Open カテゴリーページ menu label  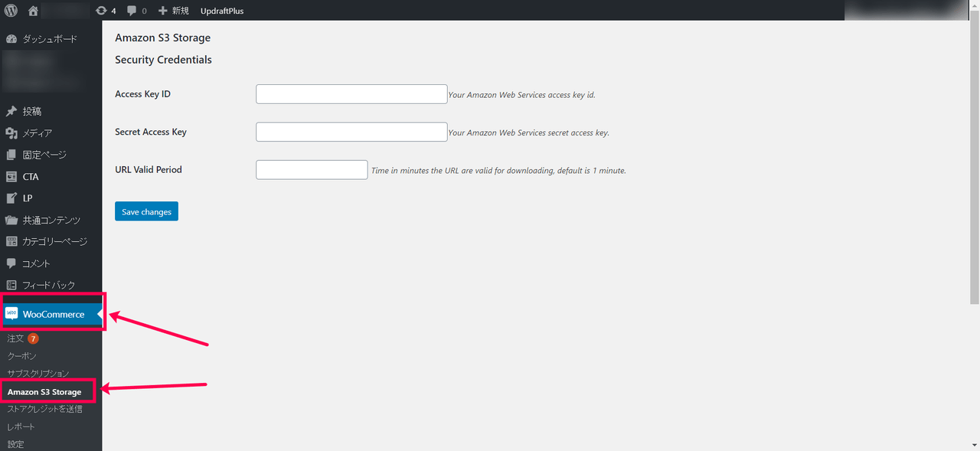pyautogui.click(x=55, y=242)
